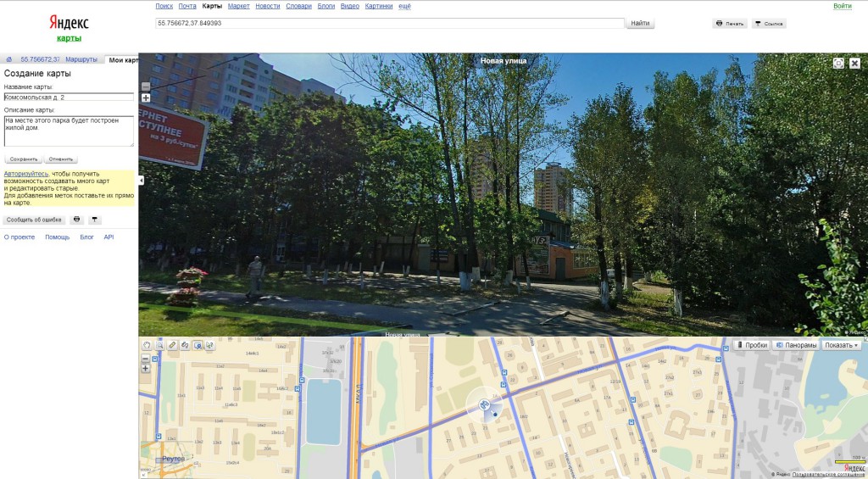Click Сообщить об ошибке button
This screenshot has width=868, height=479.
34,220
